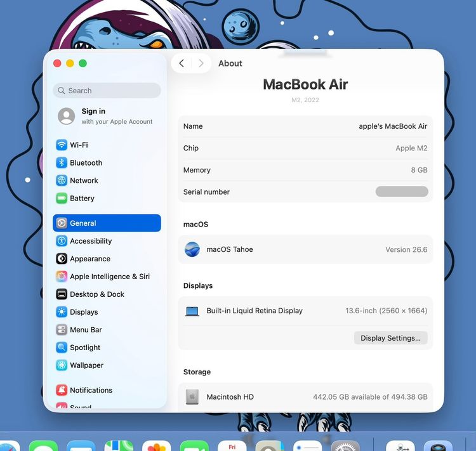Screen dimensions: 476x451
Task: Click the macOS Tahoe logo icon
Action: click(192, 249)
